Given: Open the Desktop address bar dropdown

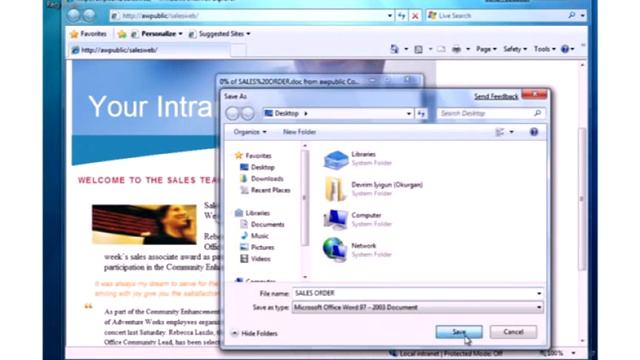Looking at the screenshot, I should [409, 113].
